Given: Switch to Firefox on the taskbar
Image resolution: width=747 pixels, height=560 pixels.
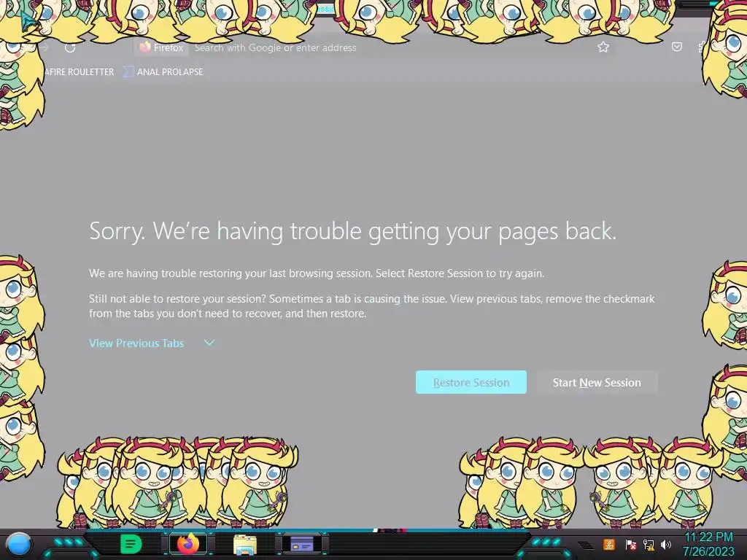Looking at the screenshot, I should [x=188, y=544].
